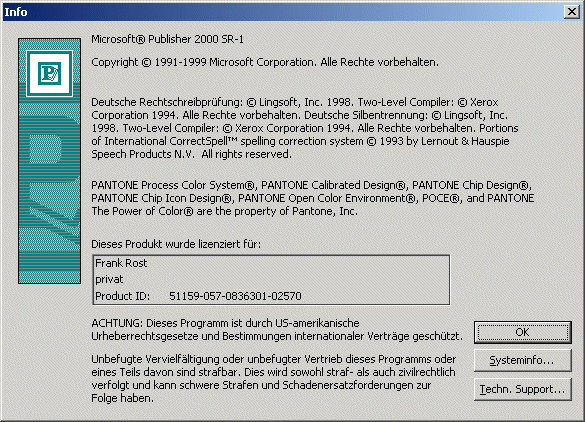Click the license information box border area

point(271,280)
